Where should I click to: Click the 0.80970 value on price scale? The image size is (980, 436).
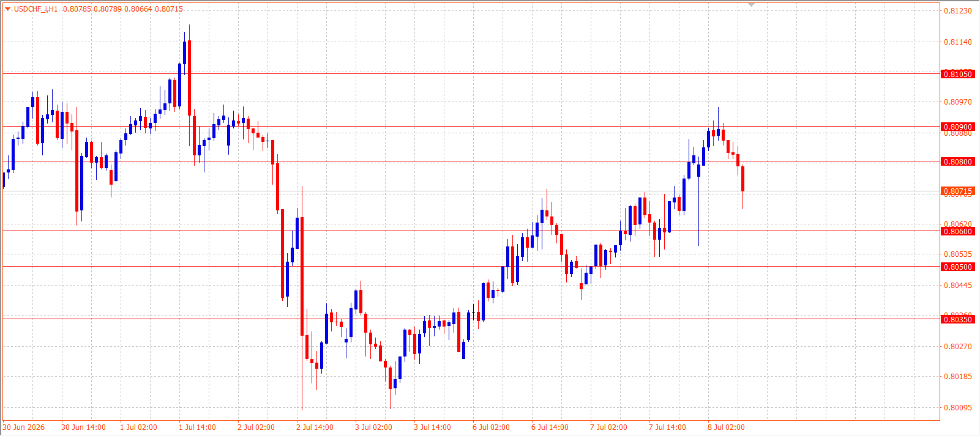957,102
